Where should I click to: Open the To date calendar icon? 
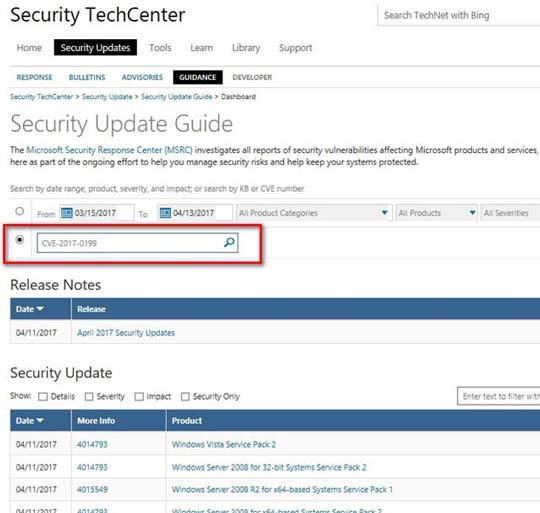[x=165, y=213]
